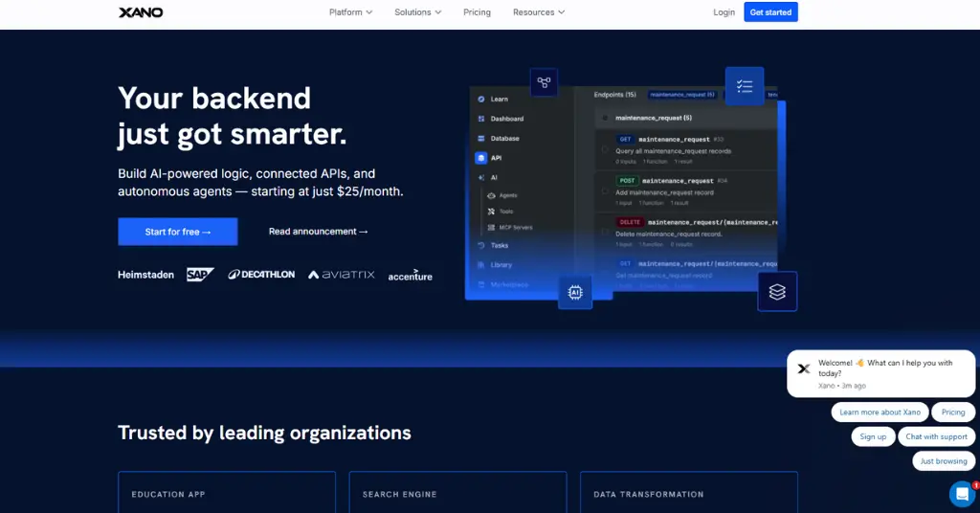This screenshot has height=513, width=980.
Task: Toggle the maintenance_request (5) group checkbox
Action: click(605, 118)
